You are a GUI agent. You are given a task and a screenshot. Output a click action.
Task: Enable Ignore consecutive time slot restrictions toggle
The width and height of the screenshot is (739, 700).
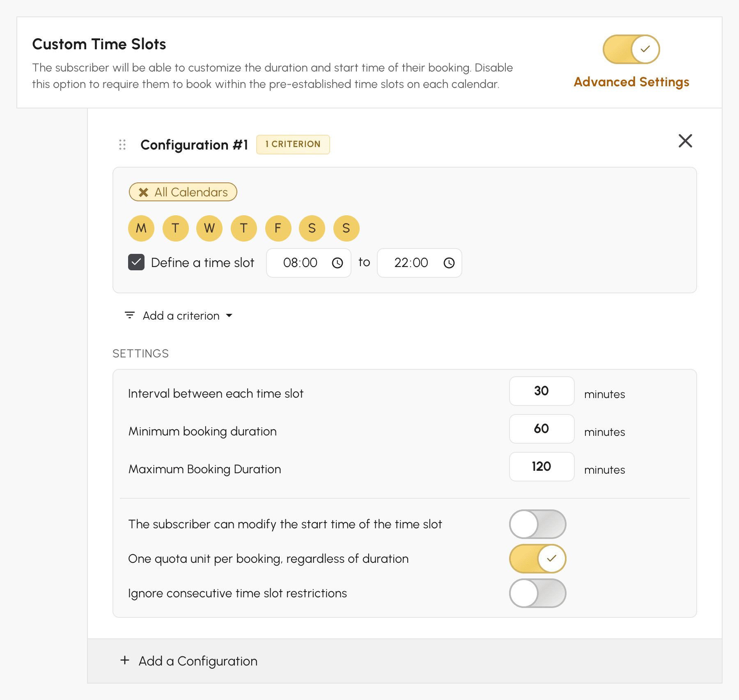pos(537,593)
